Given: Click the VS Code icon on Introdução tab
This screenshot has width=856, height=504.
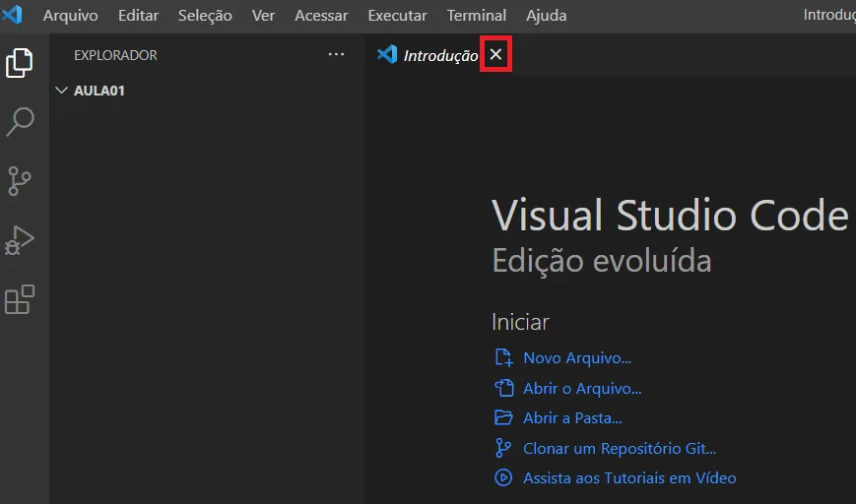Looking at the screenshot, I should tap(387, 54).
